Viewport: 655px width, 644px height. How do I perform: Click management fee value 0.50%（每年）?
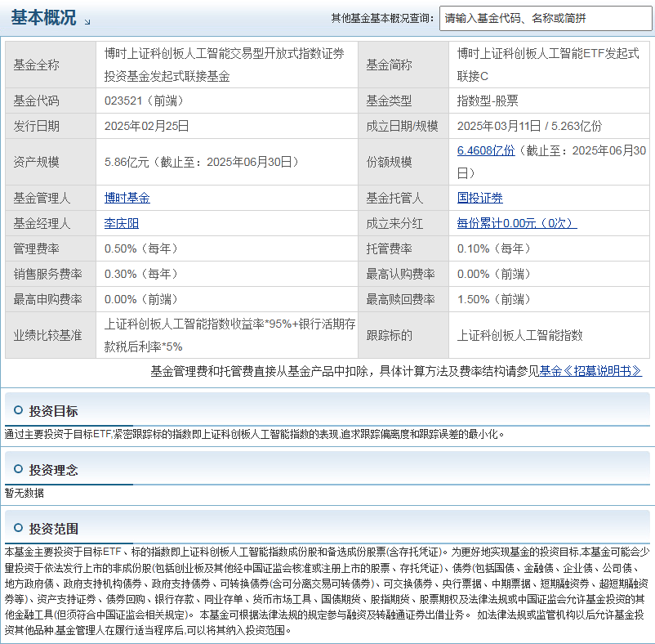pos(141,248)
